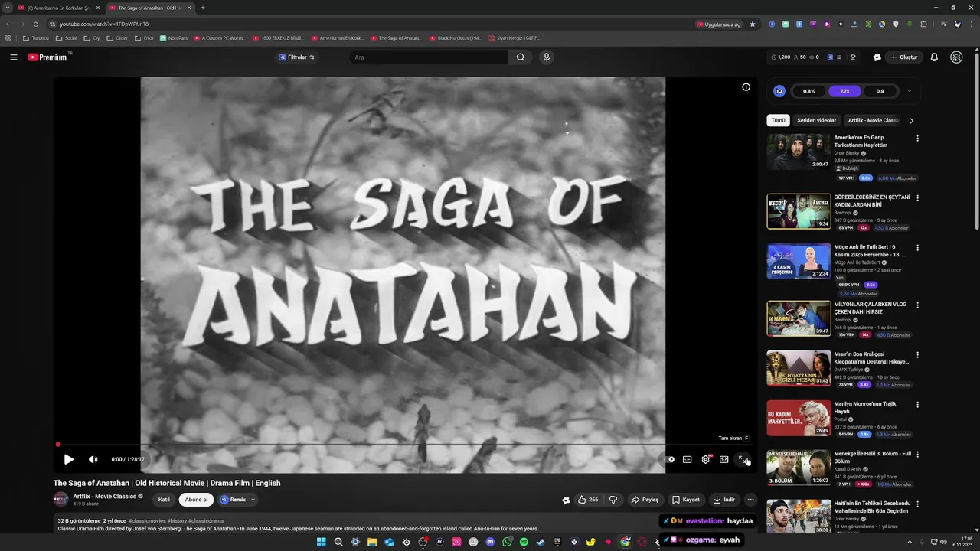The image size is (980, 551).
Task: Show more chips with the right arrow
Action: click(x=911, y=120)
